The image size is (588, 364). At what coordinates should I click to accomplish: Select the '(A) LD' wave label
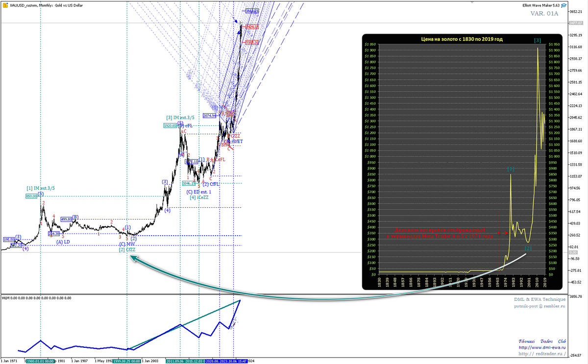(x=63, y=242)
